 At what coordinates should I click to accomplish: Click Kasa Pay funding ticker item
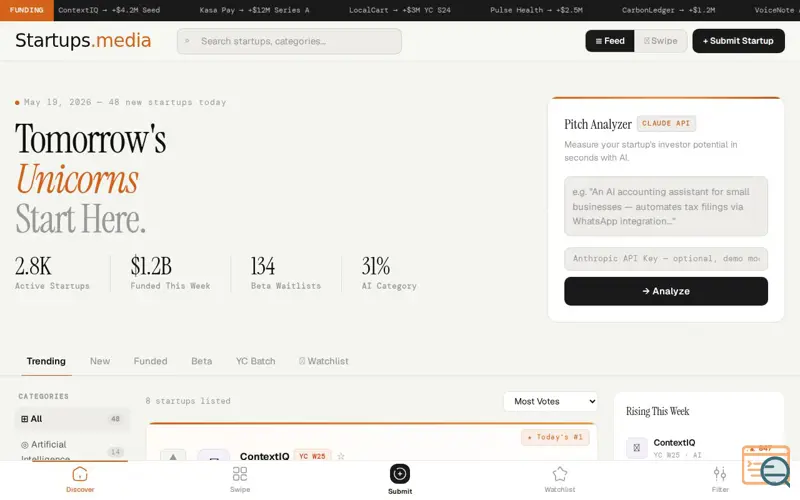click(254, 10)
